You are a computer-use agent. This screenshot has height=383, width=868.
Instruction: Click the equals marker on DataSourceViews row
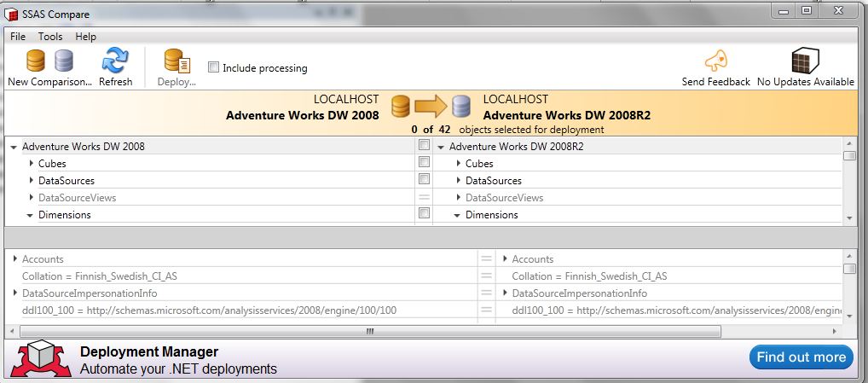click(x=424, y=197)
